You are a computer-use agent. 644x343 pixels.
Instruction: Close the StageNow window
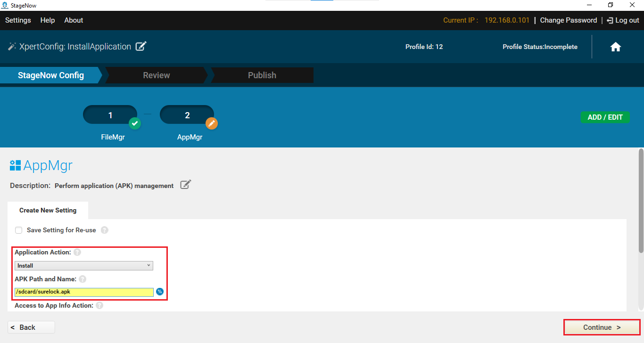(x=632, y=5)
